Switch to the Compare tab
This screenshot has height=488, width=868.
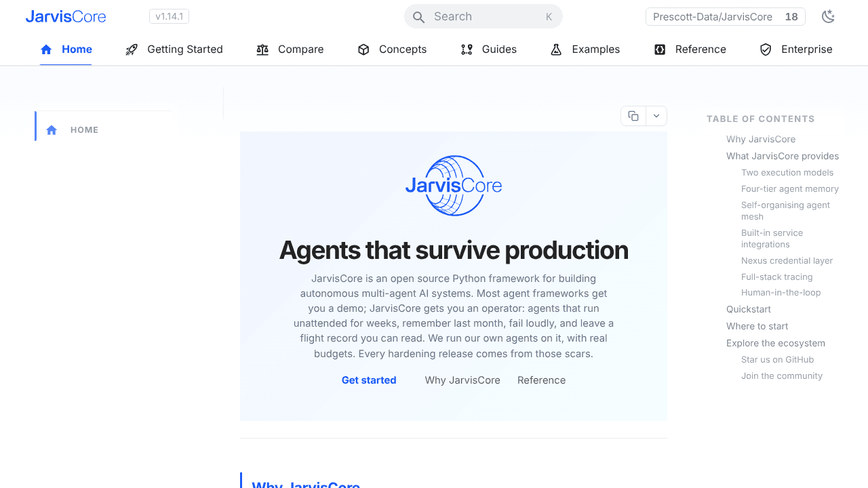[290, 49]
